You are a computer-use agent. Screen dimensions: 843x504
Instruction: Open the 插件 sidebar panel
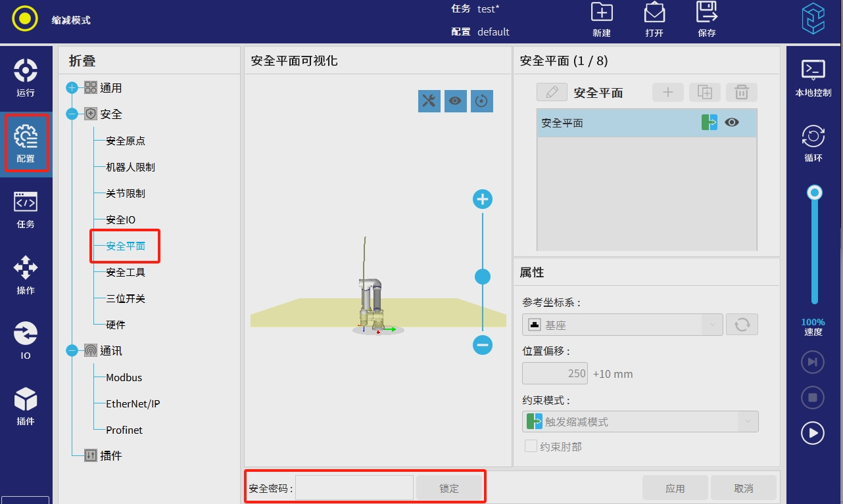[x=26, y=406]
